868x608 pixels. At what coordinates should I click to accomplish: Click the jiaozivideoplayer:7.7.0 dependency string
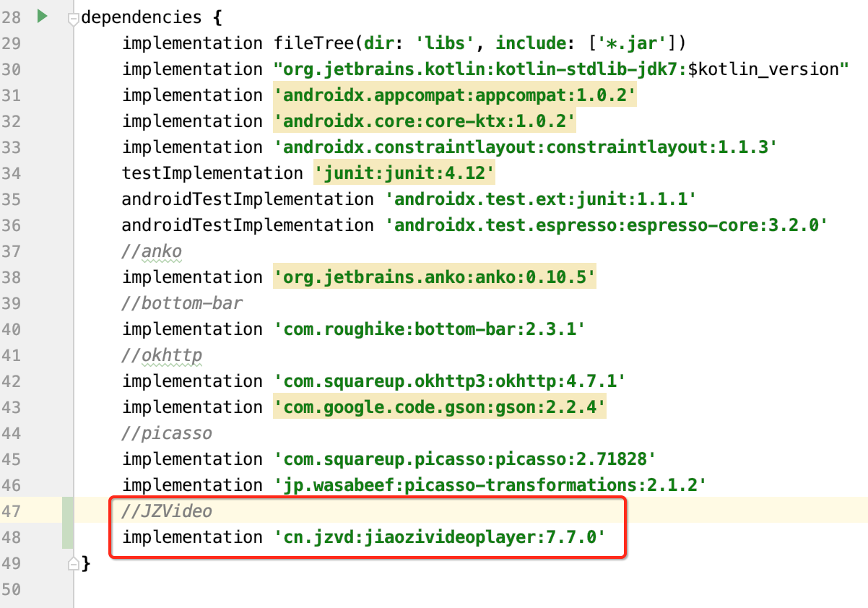[x=439, y=537]
